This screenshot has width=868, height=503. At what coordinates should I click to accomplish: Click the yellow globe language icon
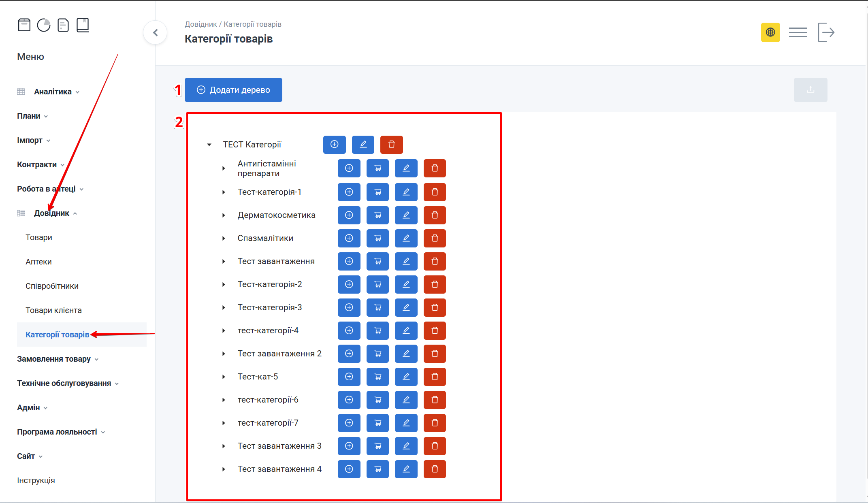coord(770,32)
